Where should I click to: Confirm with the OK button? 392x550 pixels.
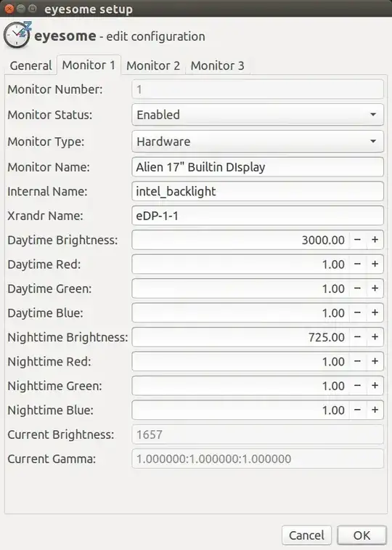[362, 535]
